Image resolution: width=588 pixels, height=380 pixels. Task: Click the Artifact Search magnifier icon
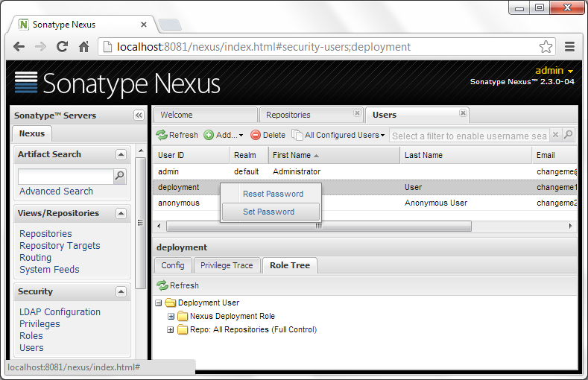click(x=120, y=176)
